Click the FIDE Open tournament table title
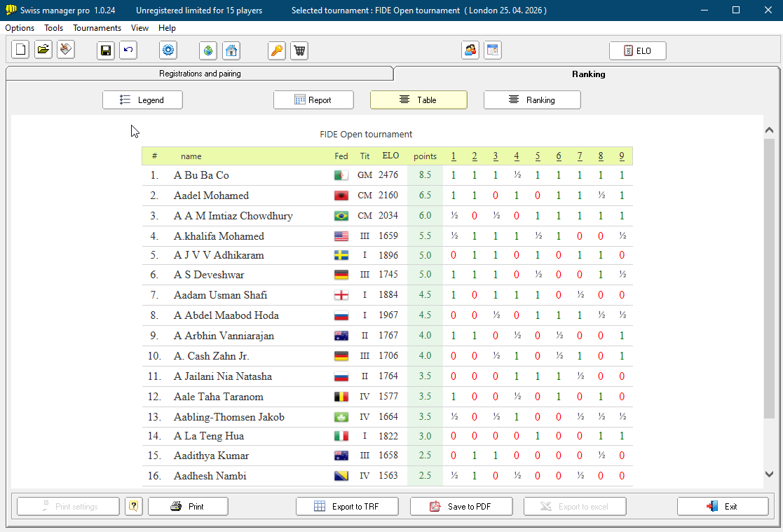The width and height of the screenshot is (783, 532). point(366,135)
